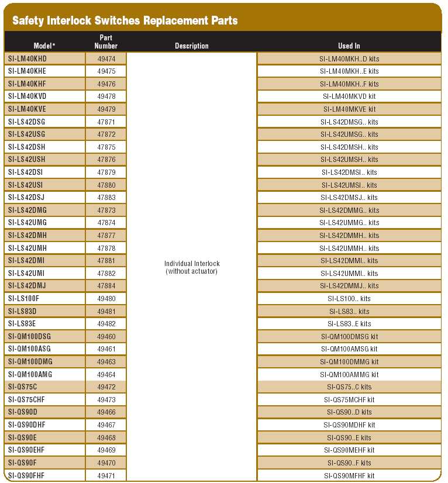The height and width of the screenshot is (483, 448).
Task: Click the Part Number column header
Action: 106,42
